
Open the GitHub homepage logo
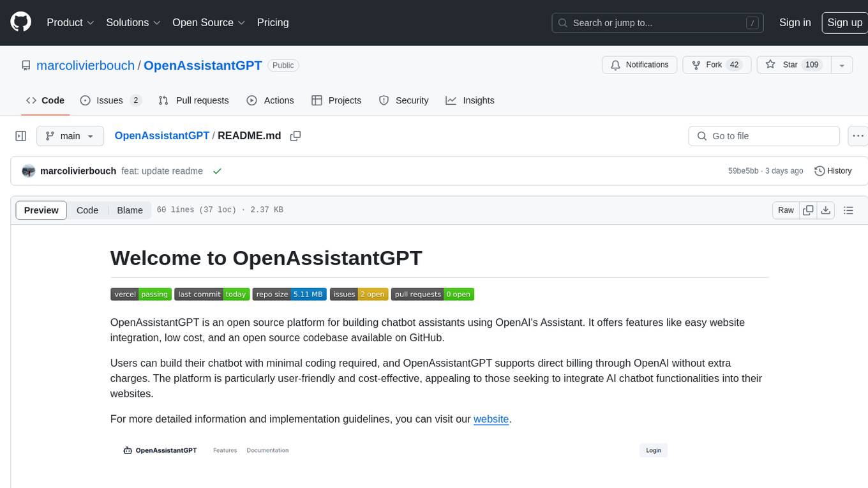coord(20,22)
